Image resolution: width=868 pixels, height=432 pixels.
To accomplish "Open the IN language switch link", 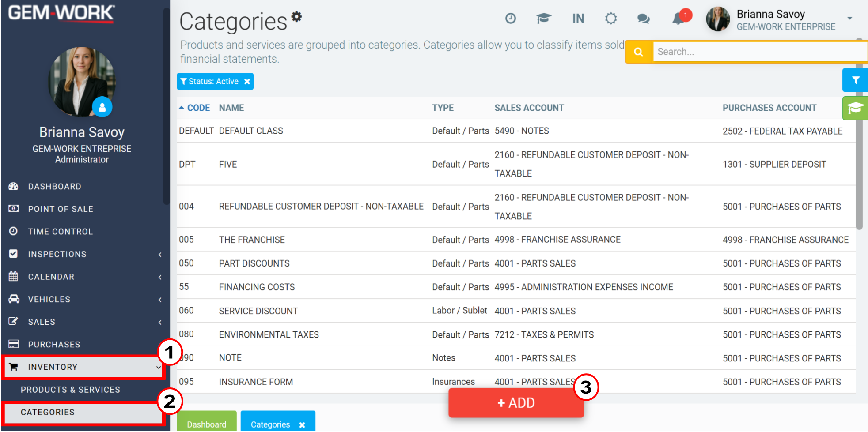I will pos(578,18).
